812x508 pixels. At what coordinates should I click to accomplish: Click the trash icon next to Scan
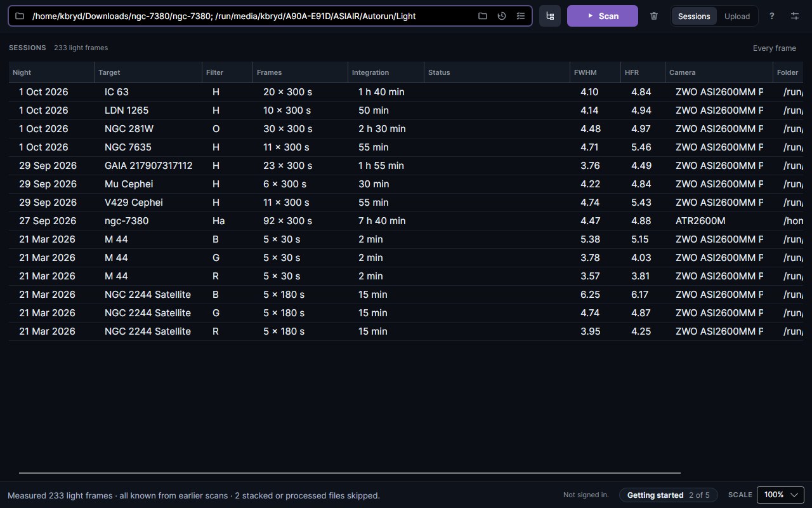click(654, 16)
